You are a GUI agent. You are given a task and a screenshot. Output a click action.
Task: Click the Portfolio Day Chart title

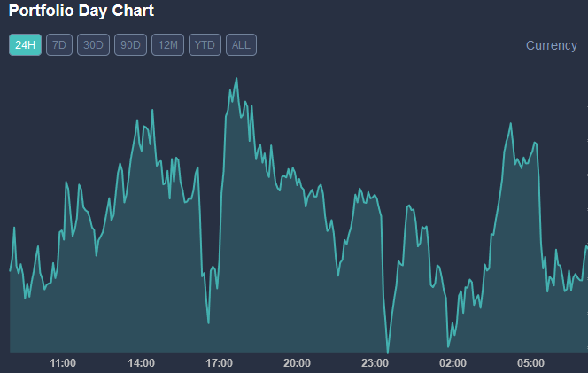point(81,12)
